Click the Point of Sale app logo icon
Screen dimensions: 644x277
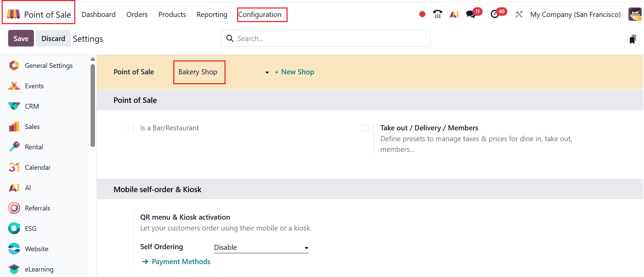(x=14, y=14)
